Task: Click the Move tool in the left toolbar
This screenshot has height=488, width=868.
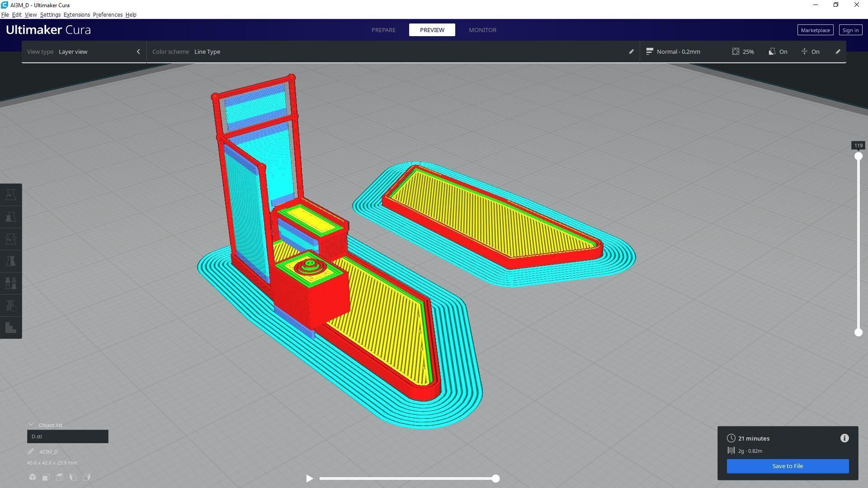Action: 11,195
